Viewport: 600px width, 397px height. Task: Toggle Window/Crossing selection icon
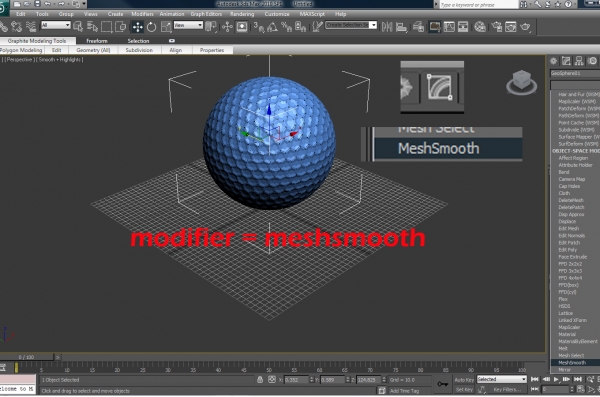point(121,27)
